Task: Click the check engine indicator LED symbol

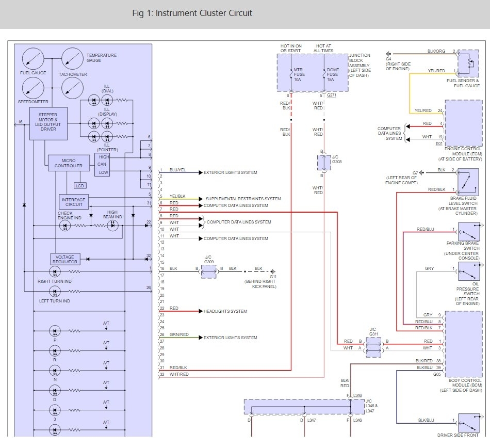Action: 66,227
